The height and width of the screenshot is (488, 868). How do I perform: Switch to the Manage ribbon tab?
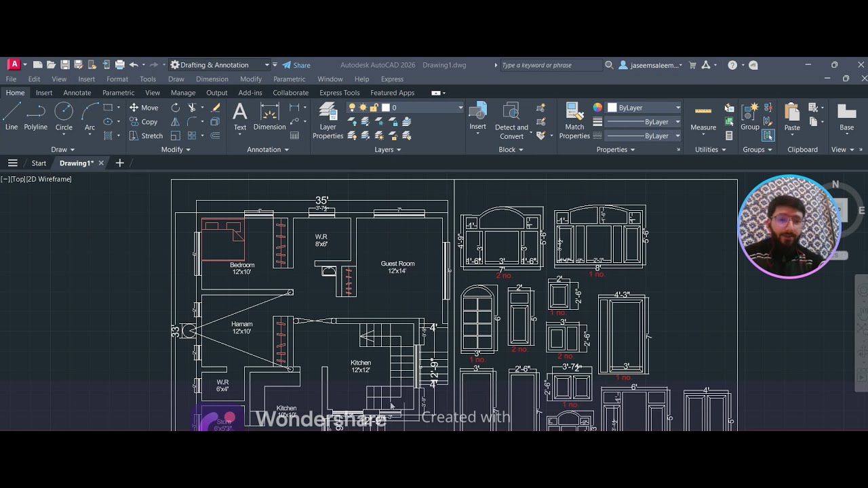click(183, 93)
